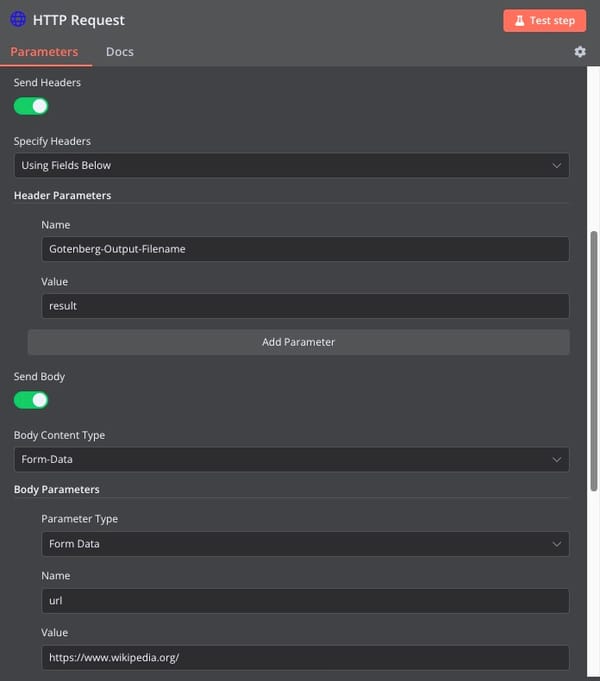Click the chevron on Form Data parameter type
This screenshot has height=681, width=600.
[557, 544]
